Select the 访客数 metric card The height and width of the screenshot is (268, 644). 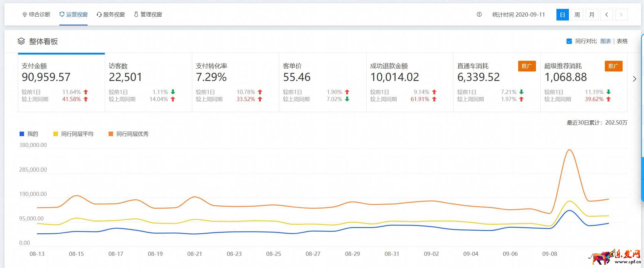148,82
